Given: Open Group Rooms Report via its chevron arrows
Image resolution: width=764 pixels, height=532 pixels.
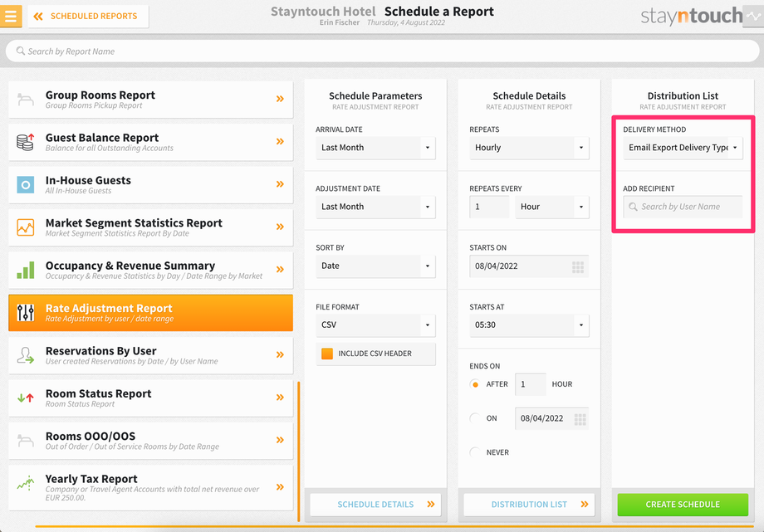Looking at the screenshot, I should pos(280,99).
